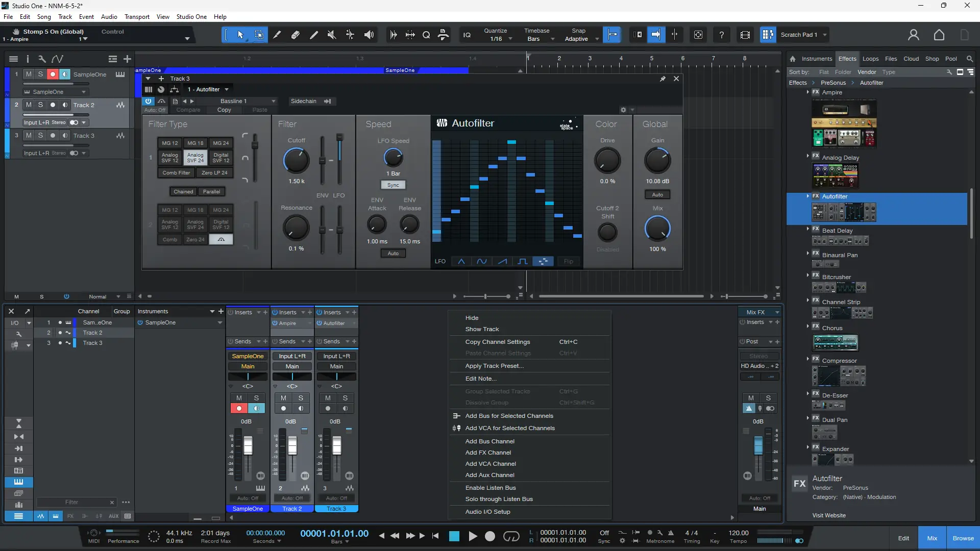Screen dimensions: 980x551
Task: Toggle LFO Sync button in Autofilter
Action: click(393, 185)
